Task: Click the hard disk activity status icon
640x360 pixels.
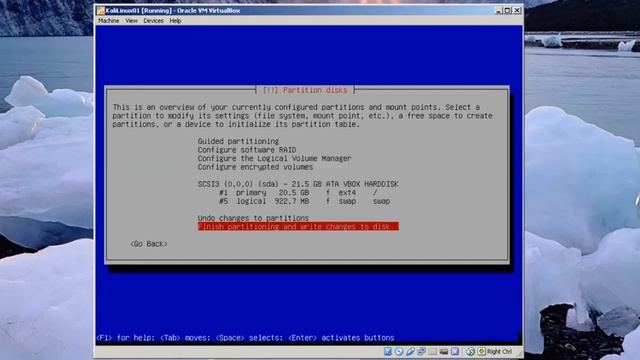Action: [x=388, y=351]
